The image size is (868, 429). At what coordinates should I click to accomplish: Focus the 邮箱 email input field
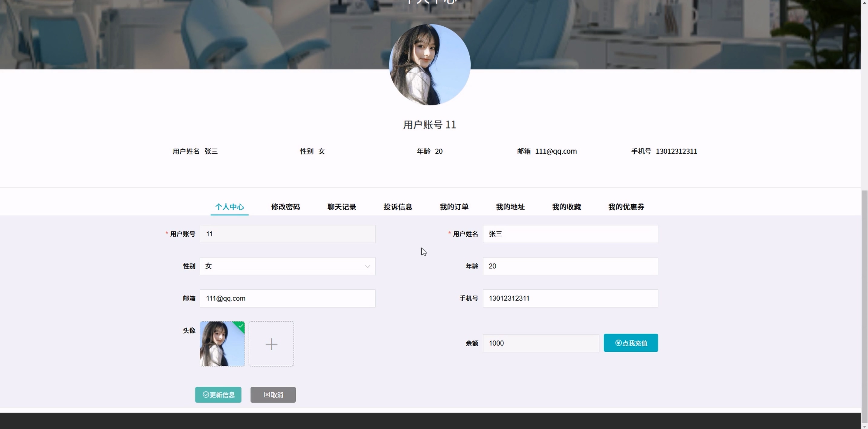(x=287, y=298)
